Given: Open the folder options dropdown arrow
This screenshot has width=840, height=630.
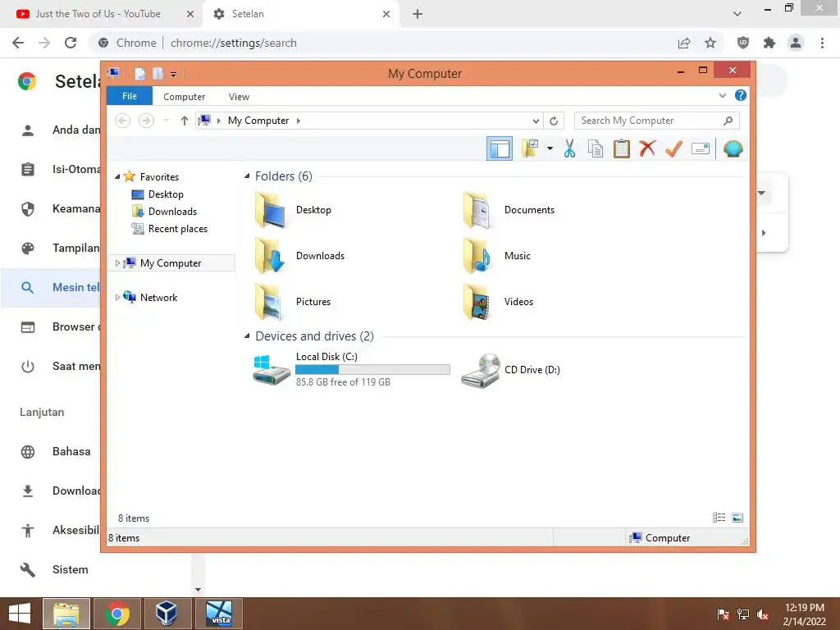Looking at the screenshot, I should click(x=550, y=148).
